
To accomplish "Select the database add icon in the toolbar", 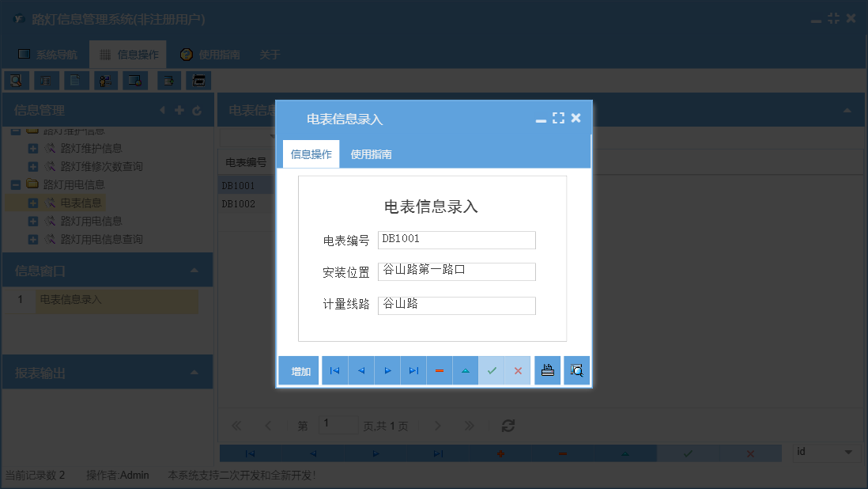I will (168, 80).
